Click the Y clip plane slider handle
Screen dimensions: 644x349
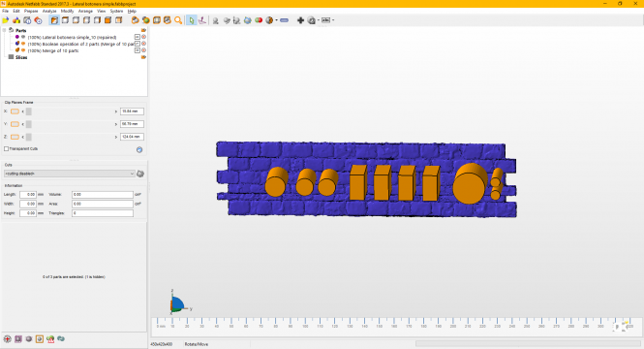tap(29, 124)
